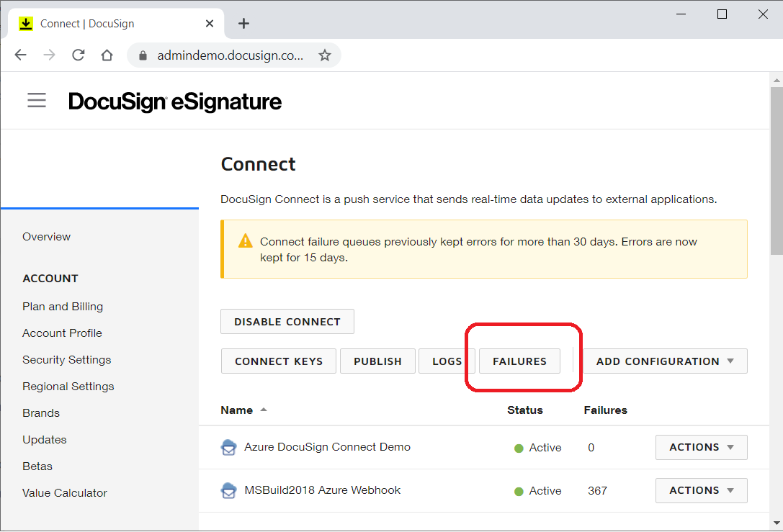Click the envelope icon beside MSBuild2018 Azure Webhook
The height and width of the screenshot is (532, 783).
pyautogui.click(x=229, y=490)
